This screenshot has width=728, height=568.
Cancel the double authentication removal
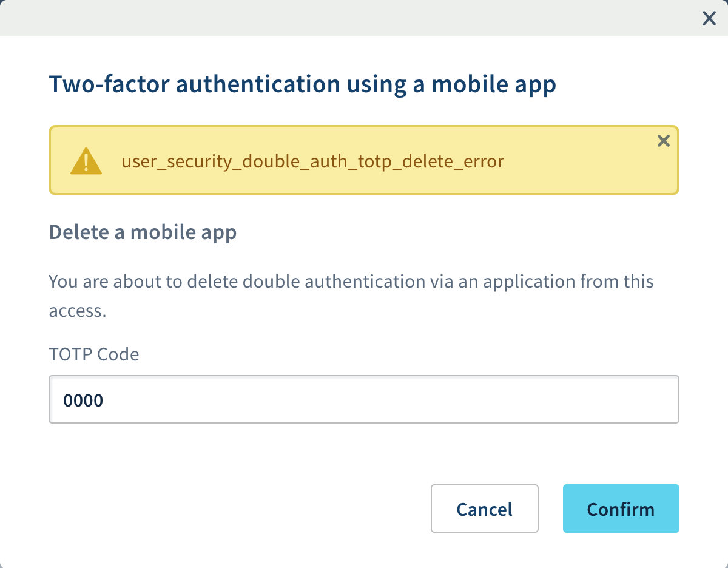[484, 509]
